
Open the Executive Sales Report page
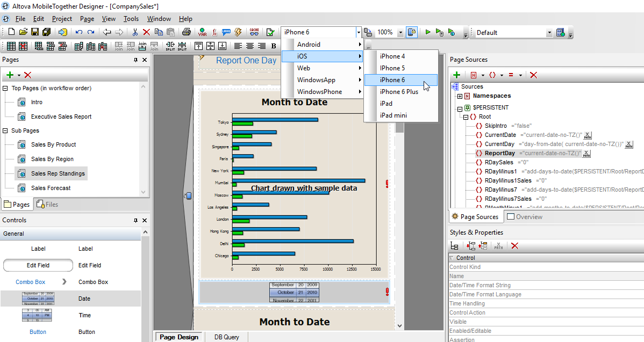[x=61, y=117]
